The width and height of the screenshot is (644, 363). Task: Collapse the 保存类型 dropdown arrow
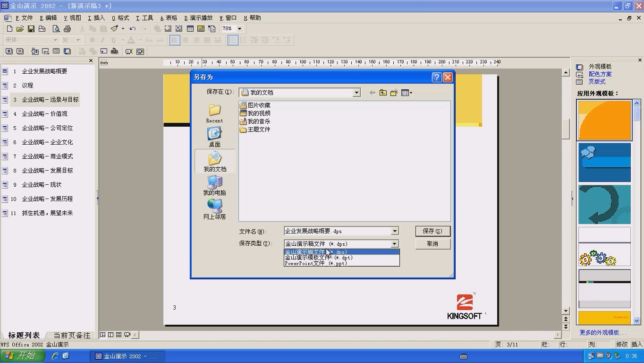(395, 244)
